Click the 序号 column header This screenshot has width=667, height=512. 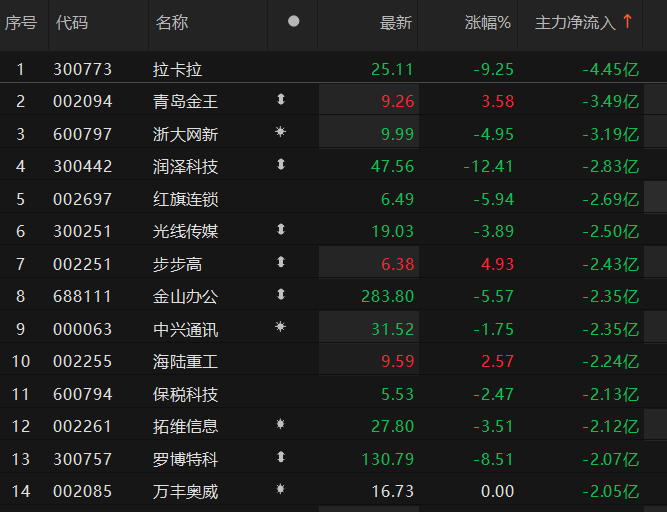pyautogui.click(x=21, y=23)
